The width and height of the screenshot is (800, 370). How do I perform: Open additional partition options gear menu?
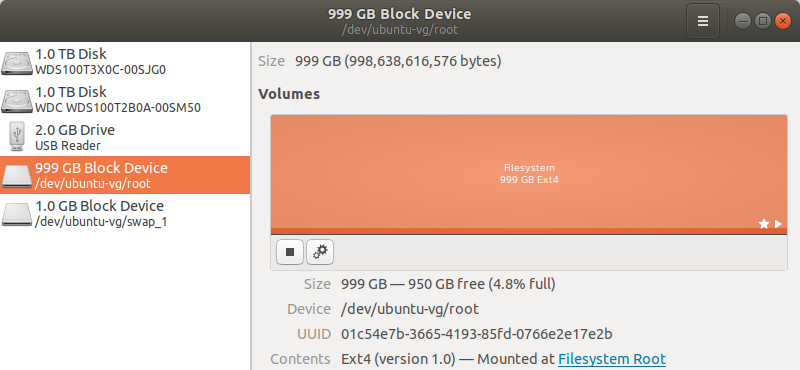click(x=320, y=252)
